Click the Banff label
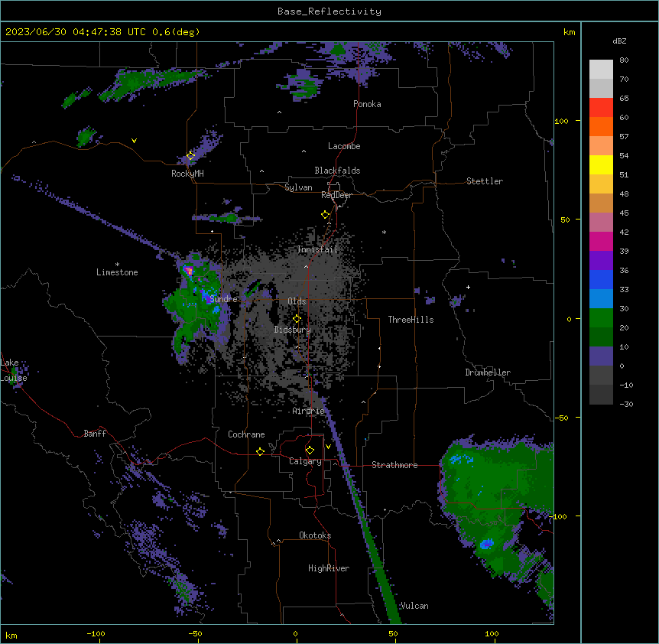 point(95,434)
